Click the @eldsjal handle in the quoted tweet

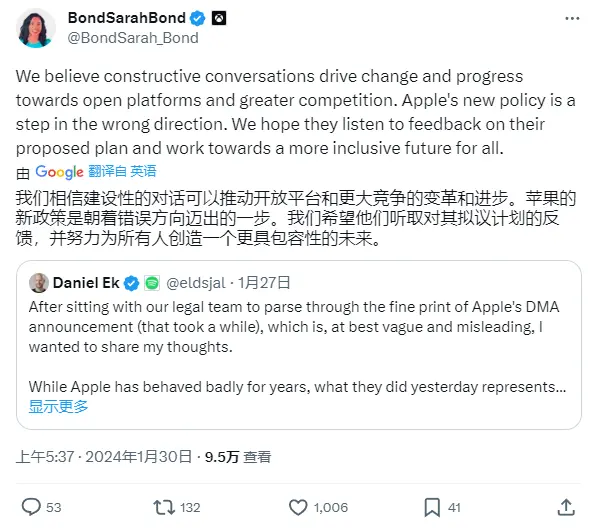click(196, 283)
